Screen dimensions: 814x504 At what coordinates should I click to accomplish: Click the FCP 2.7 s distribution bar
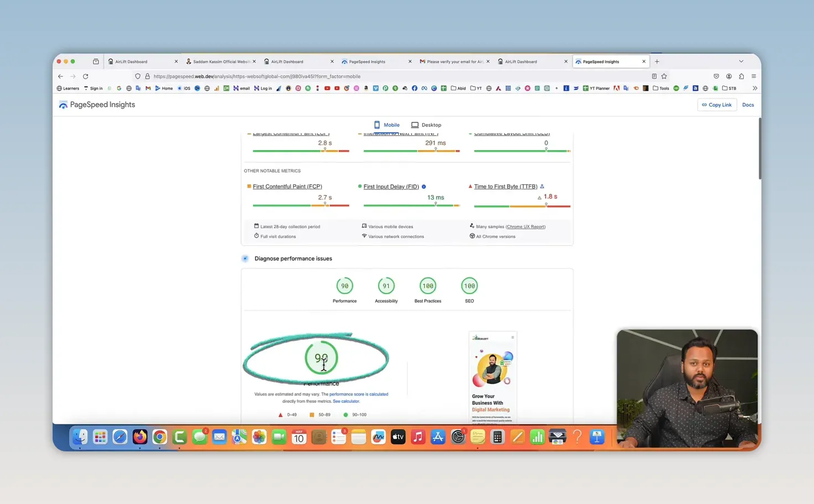click(x=301, y=205)
